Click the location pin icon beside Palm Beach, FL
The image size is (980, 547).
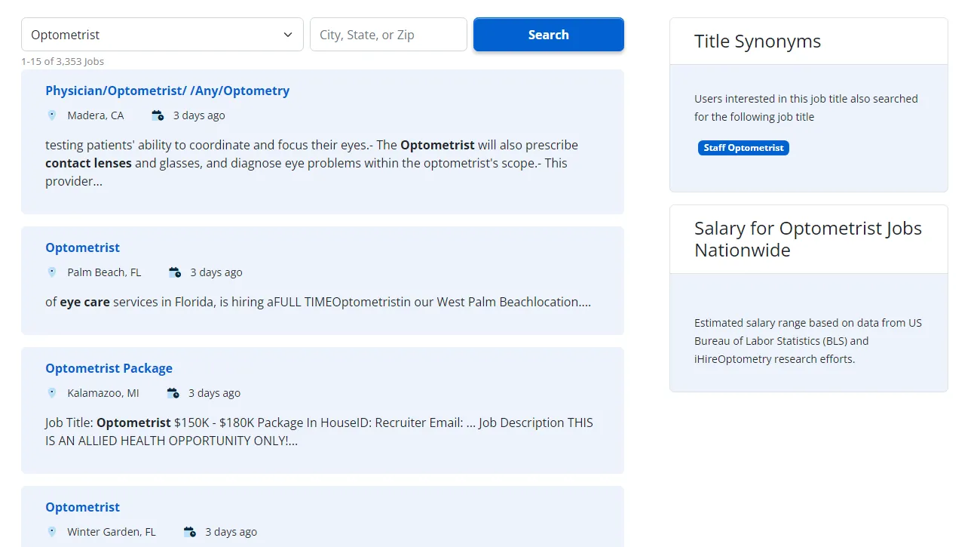[x=52, y=272]
